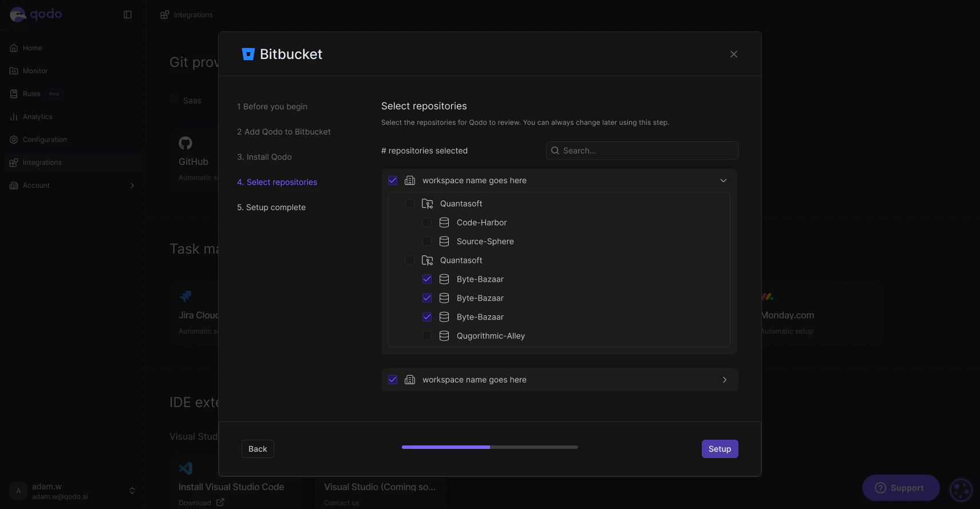Select step 4 Select repositories

coord(277,182)
